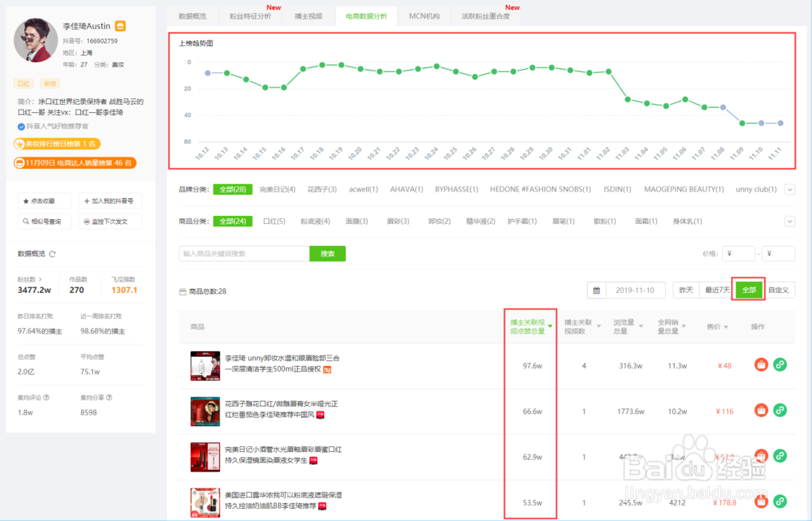Click the arrow beside 粉丝数 label
This screenshot has width=812, height=521.
(x=41, y=279)
